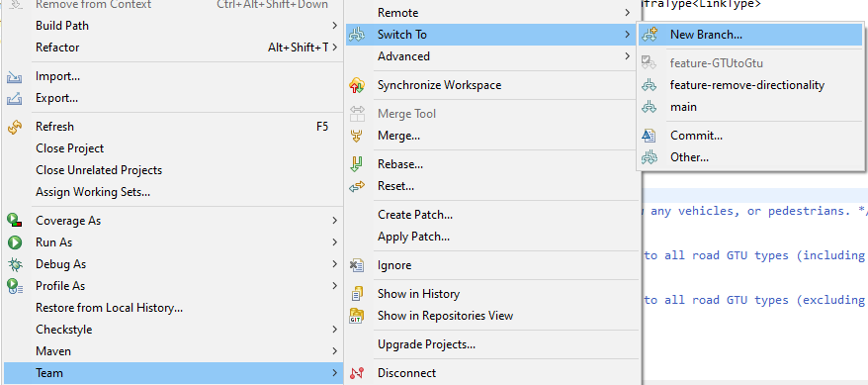Click the Ignore icon
The width and height of the screenshot is (868, 385).
click(357, 265)
